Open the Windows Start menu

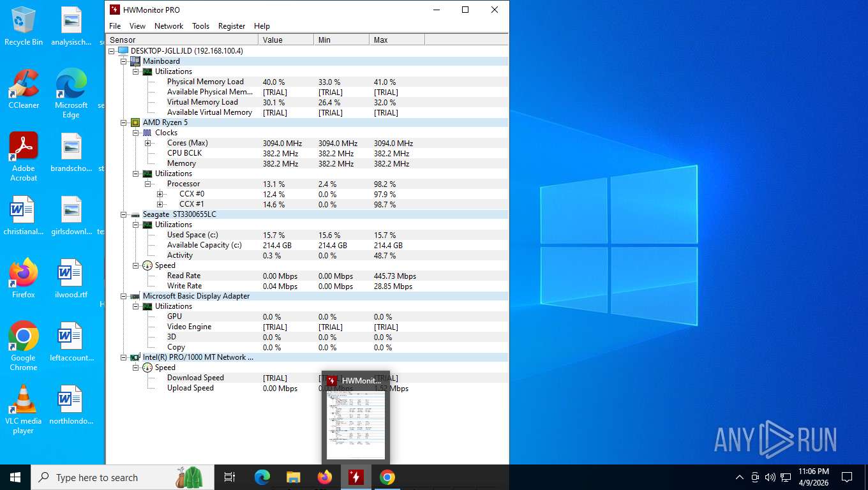(15, 477)
